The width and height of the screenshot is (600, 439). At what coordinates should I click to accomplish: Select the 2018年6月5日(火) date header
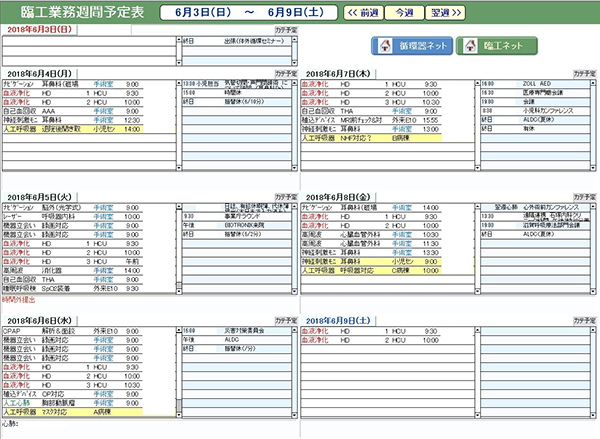38,197
